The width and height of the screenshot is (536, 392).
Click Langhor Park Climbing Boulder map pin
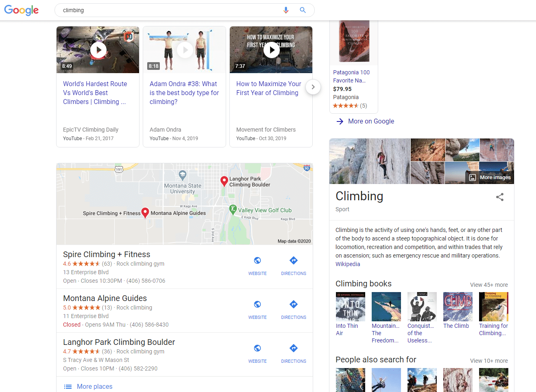click(x=224, y=181)
